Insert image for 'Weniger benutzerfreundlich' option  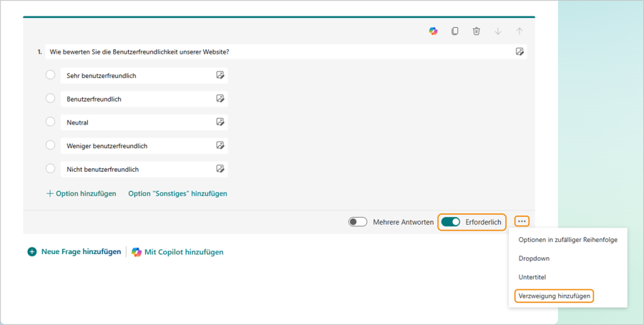(x=220, y=145)
